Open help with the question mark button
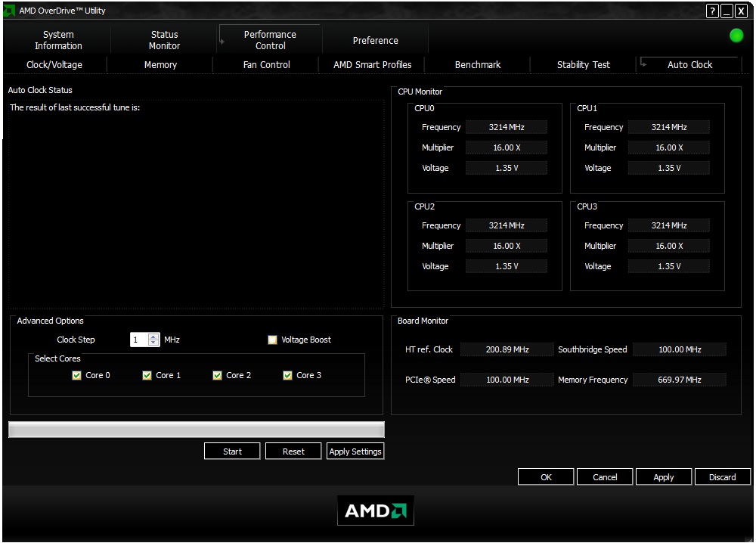The width and height of the screenshot is (756, 543). pyautogui.click(x=712, y=11)
